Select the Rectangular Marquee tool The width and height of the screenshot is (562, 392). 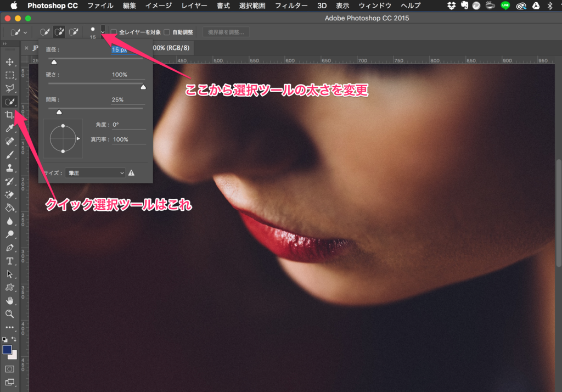[x=10, y=75]
